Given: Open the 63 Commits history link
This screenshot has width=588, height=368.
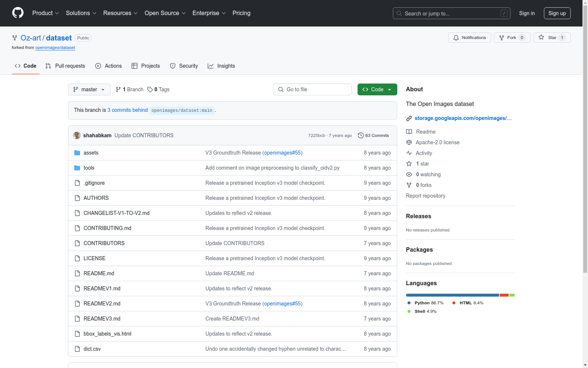Looking at the screenshot, I should [x=373, y=135].
